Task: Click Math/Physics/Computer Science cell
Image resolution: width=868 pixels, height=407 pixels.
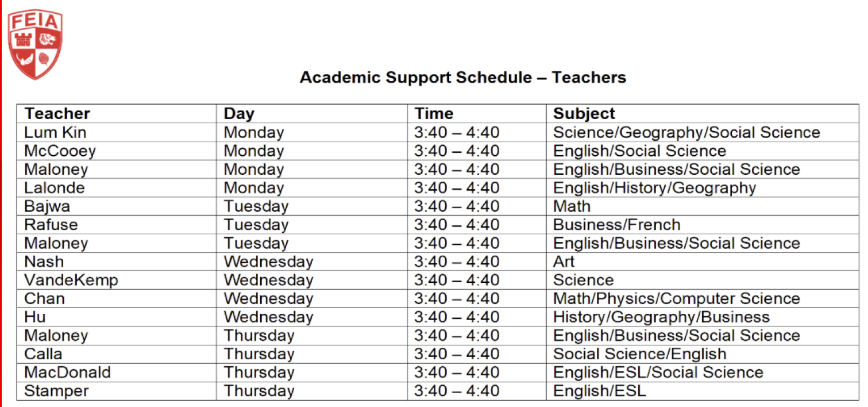Action: click(x=676, y=299)
